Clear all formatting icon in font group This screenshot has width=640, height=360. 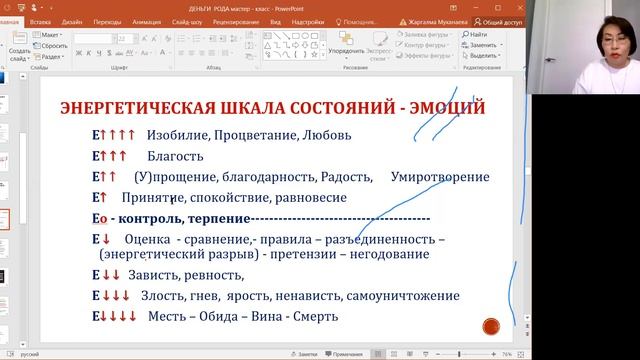click(x=168, y=39)
